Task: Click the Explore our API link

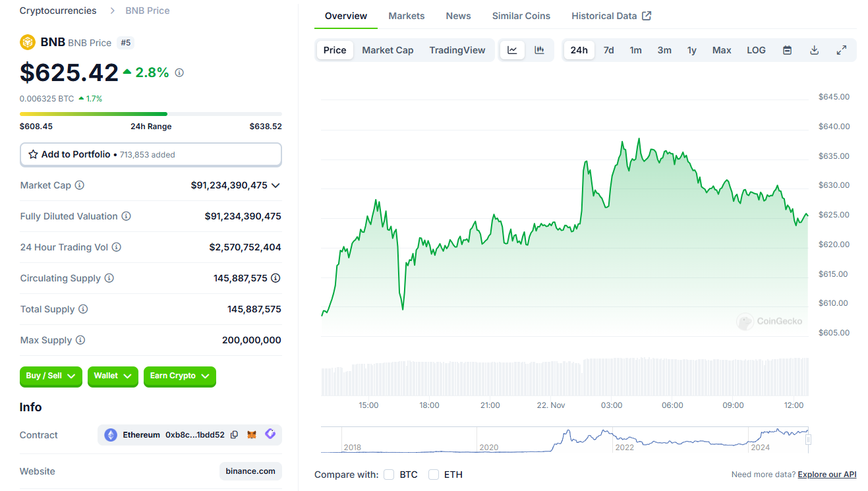Action: 827,475
